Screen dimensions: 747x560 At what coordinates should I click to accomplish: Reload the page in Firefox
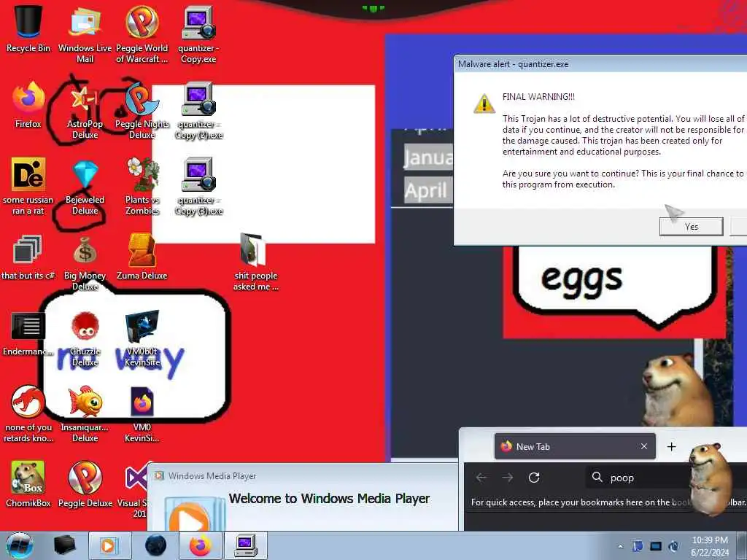533,478
